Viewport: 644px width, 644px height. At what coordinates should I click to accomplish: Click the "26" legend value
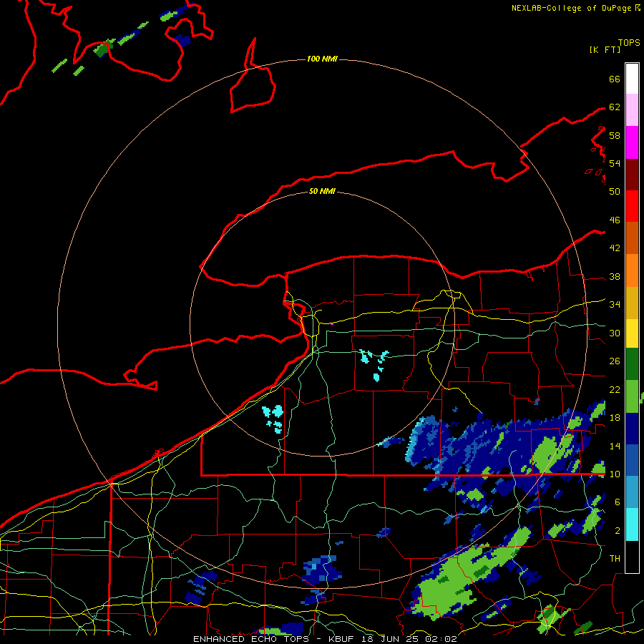[615, 361]
